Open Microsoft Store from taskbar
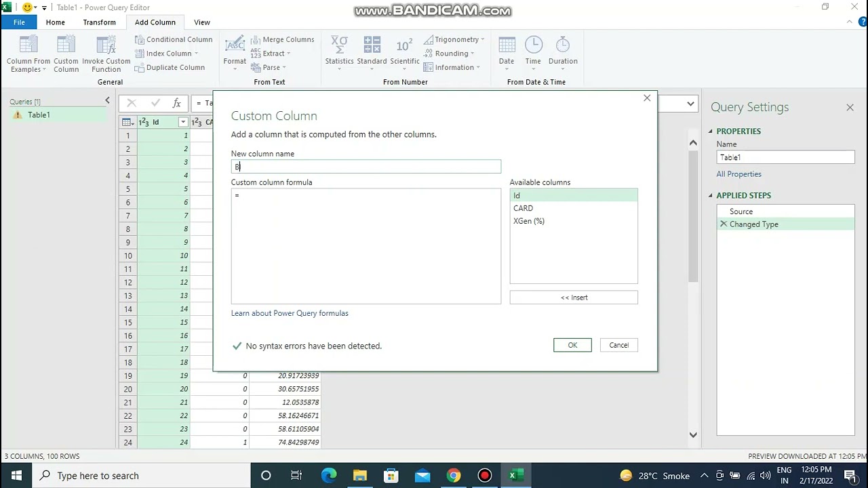Viewport: 868px width, 488px height. coord(391,475)
